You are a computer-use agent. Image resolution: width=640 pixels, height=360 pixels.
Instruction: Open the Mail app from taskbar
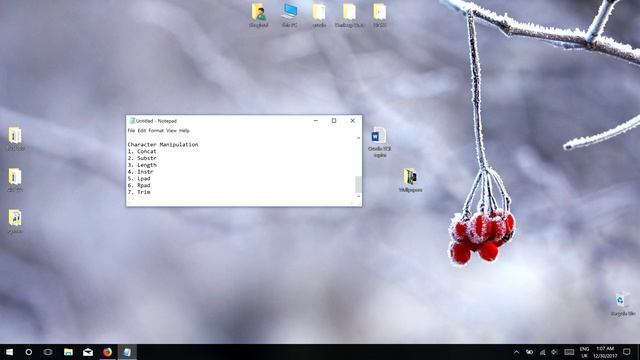pos(88,352)
